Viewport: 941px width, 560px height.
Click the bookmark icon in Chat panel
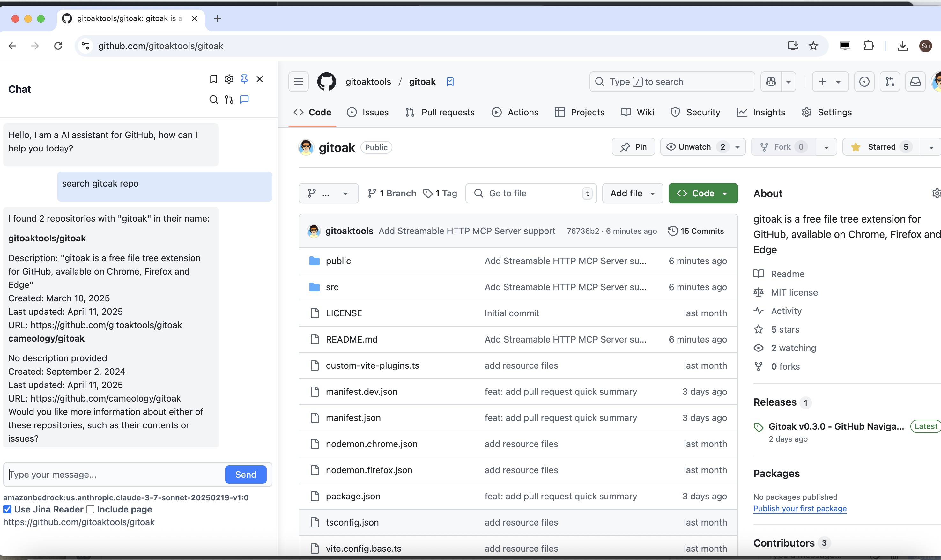coord(214,79)
